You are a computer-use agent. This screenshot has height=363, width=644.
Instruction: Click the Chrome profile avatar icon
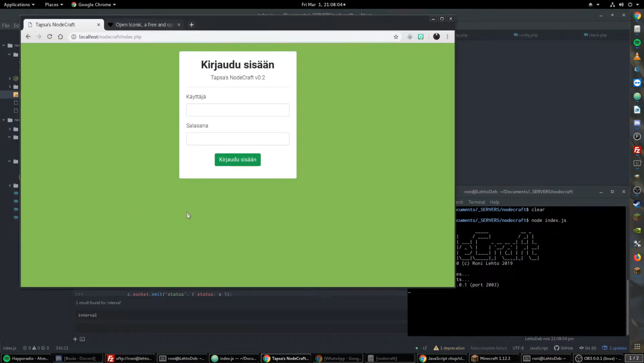436,37
